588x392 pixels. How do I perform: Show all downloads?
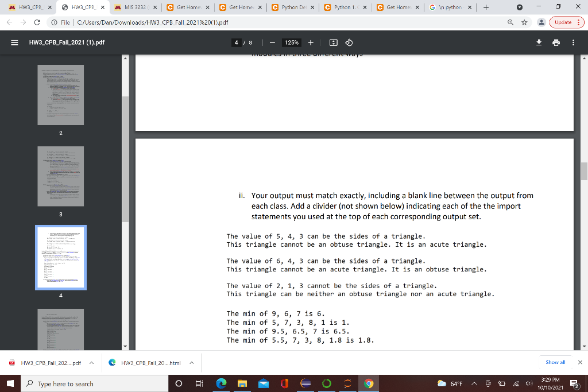pyautogui.click(x=554, y=362)
